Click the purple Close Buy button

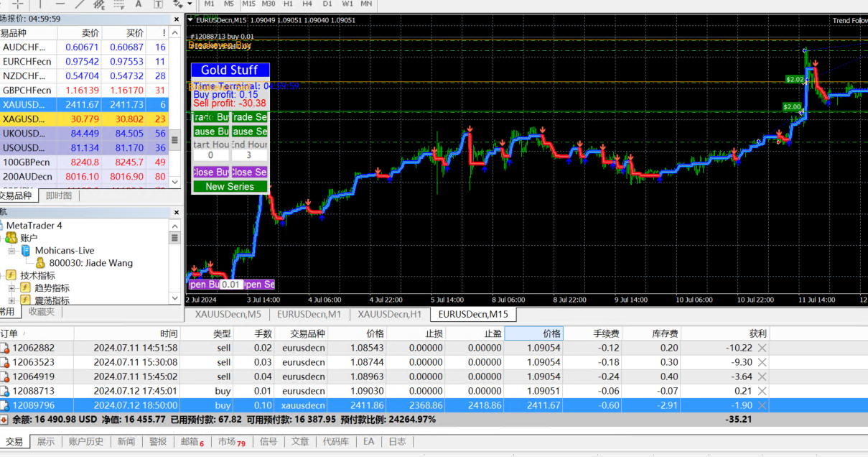tap(211, 172)
